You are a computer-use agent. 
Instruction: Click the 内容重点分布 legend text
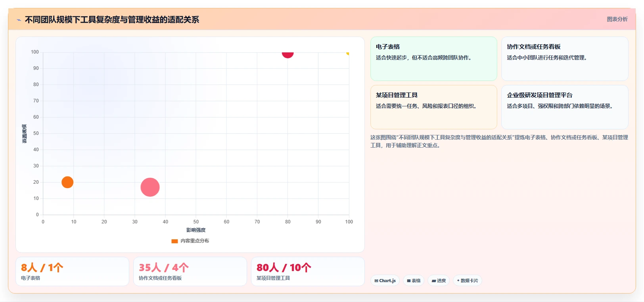click(x=195, y=241)
